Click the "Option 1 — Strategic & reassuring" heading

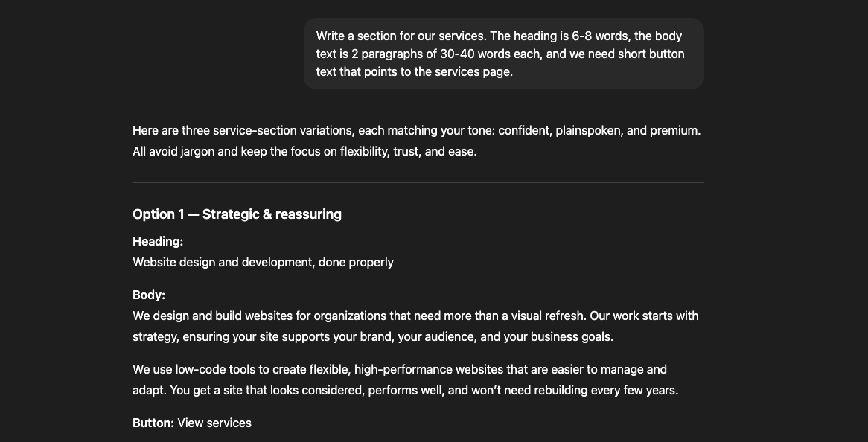pyautogui.click(x=237, y=214)
